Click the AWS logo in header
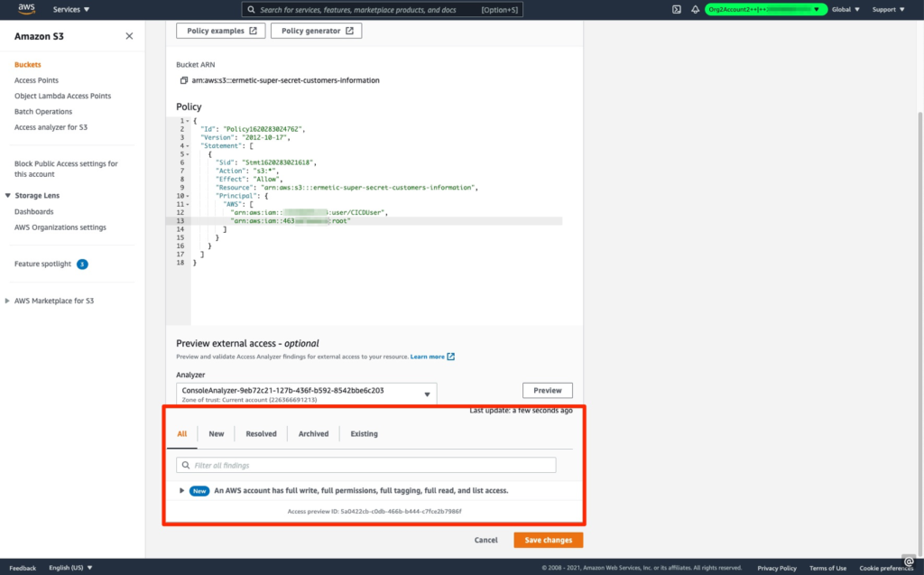This screenshot has width=924, height=575. (x=26, y=9)
